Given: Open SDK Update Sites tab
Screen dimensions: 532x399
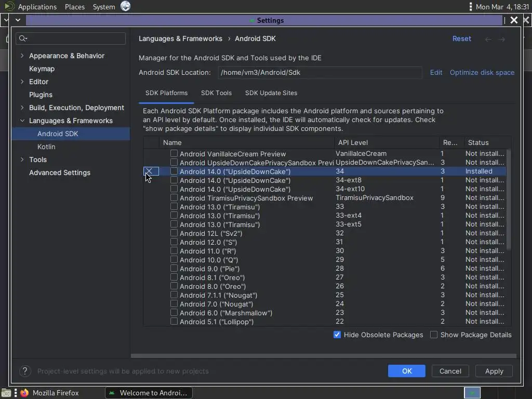Looking at the screenshot, I should click(271, 93).
